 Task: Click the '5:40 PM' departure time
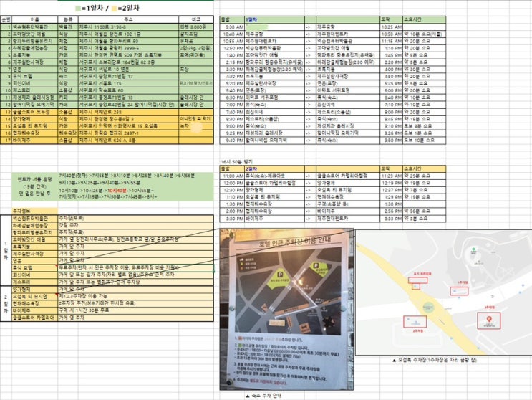232,90
